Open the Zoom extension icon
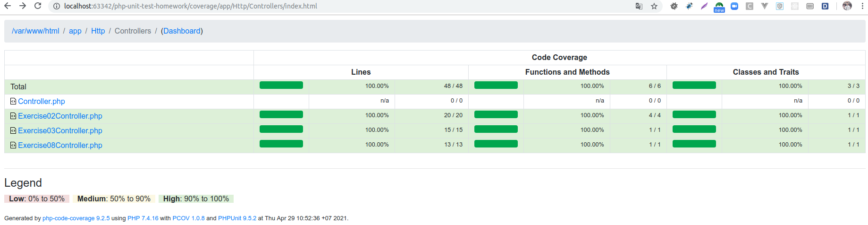 [734, 6]
